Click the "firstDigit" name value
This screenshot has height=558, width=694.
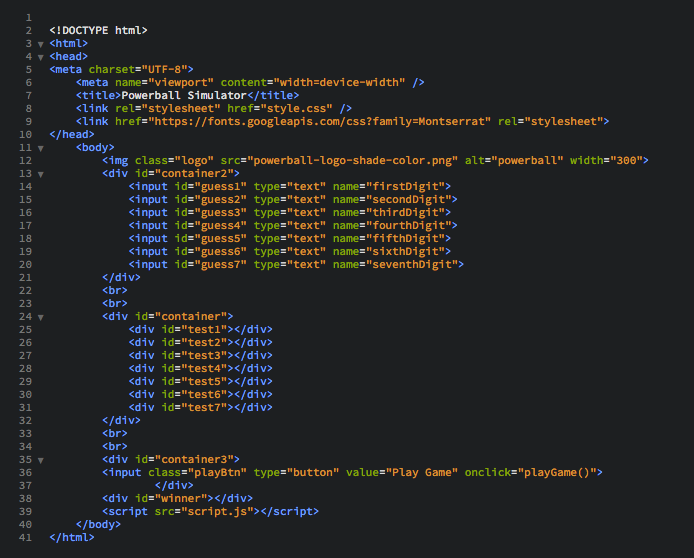point(405,186)
